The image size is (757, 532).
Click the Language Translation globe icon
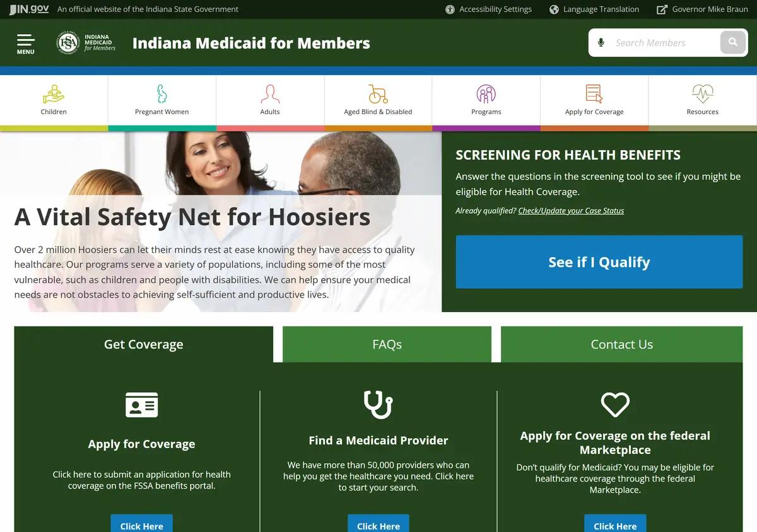tap(554, 9)
